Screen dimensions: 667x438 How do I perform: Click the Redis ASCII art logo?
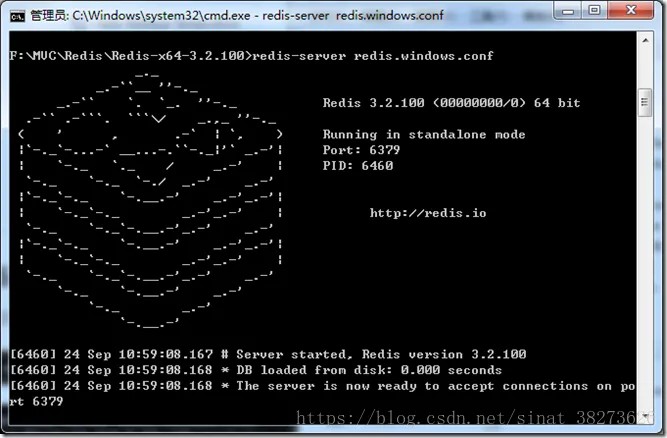tap(151, 200)
